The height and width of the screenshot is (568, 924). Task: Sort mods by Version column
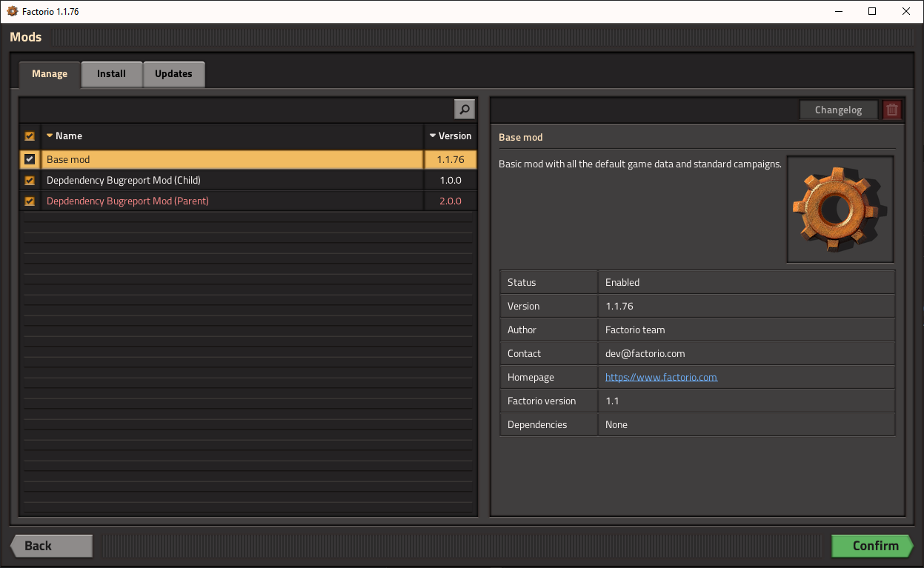pyautogui.click(x=451, y=136)
